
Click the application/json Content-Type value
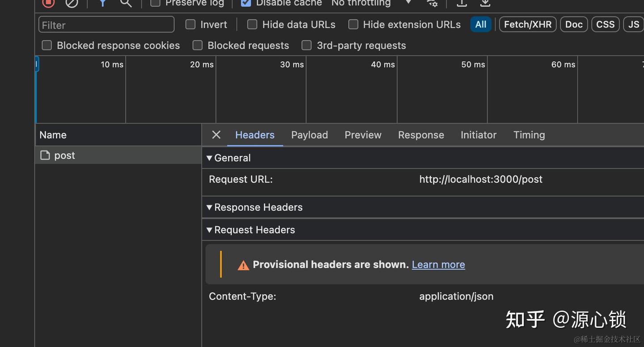(456, 296)
